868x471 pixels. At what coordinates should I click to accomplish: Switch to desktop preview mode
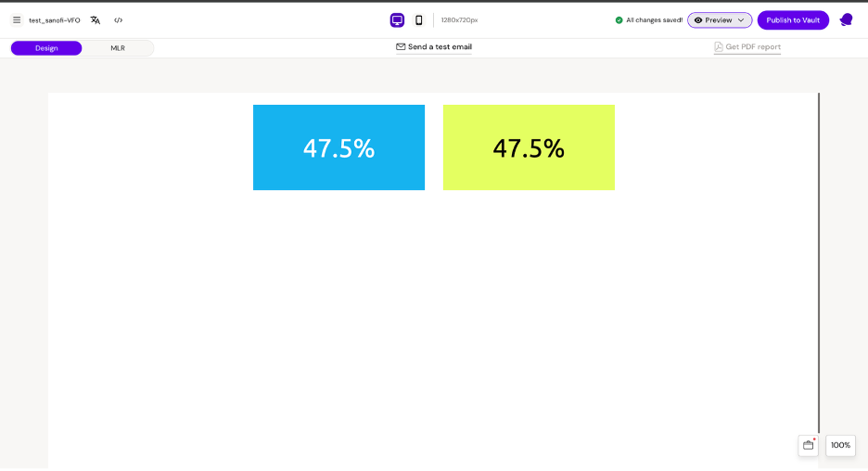pyautogui.click(x=397, y=19)
